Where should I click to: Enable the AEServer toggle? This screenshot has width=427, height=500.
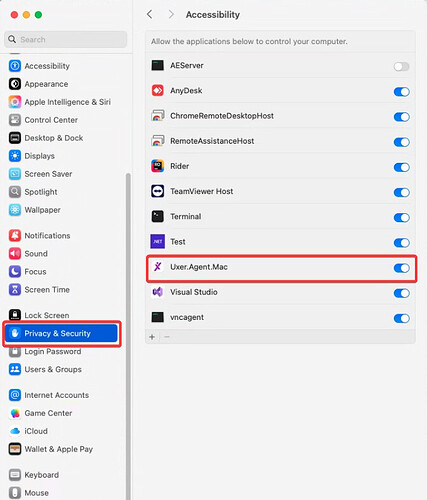point(401,66)
